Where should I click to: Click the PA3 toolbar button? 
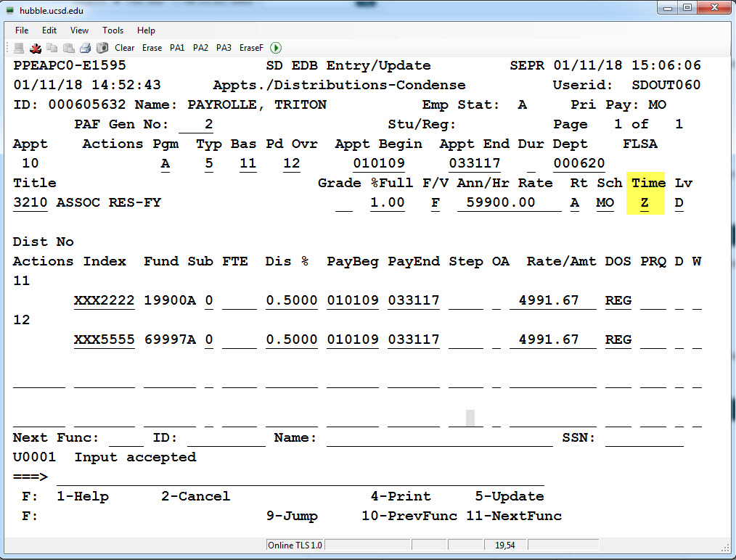pyautogui.click(x=224, y=48)
